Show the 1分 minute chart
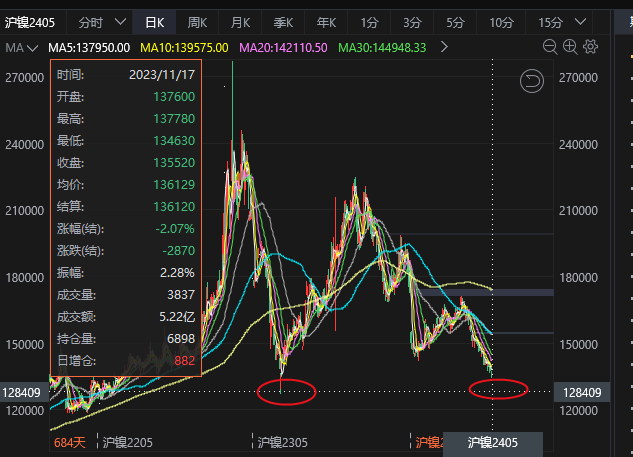The width and height of the screenshot is (633, 457). [370, 21]
